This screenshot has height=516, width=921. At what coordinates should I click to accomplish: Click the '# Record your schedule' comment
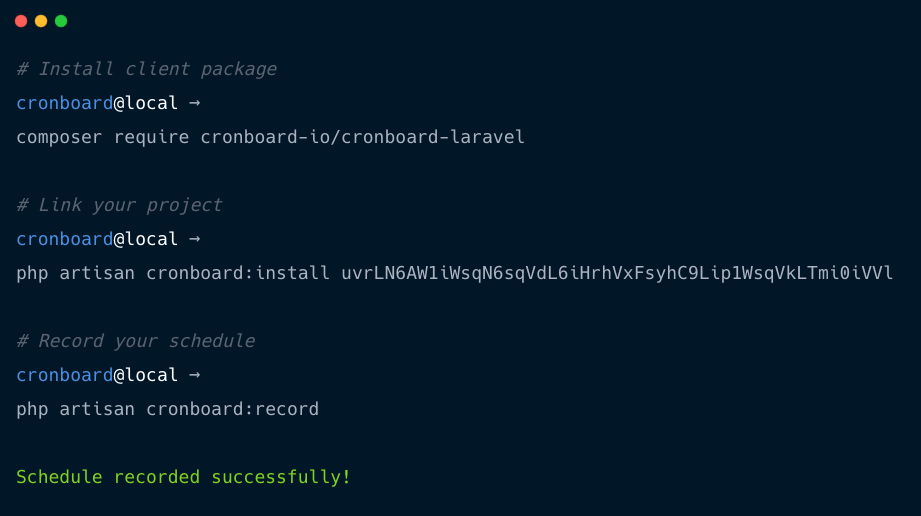[135, 341]
